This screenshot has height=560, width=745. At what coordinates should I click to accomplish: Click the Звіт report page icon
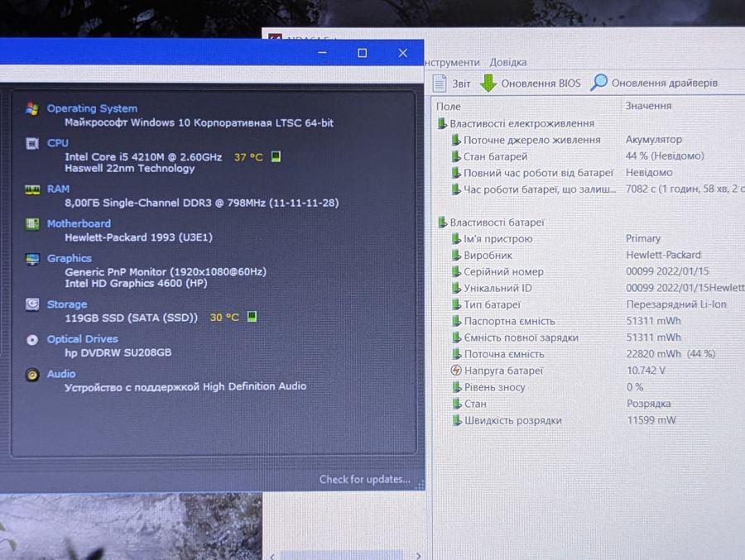(440, 83)
